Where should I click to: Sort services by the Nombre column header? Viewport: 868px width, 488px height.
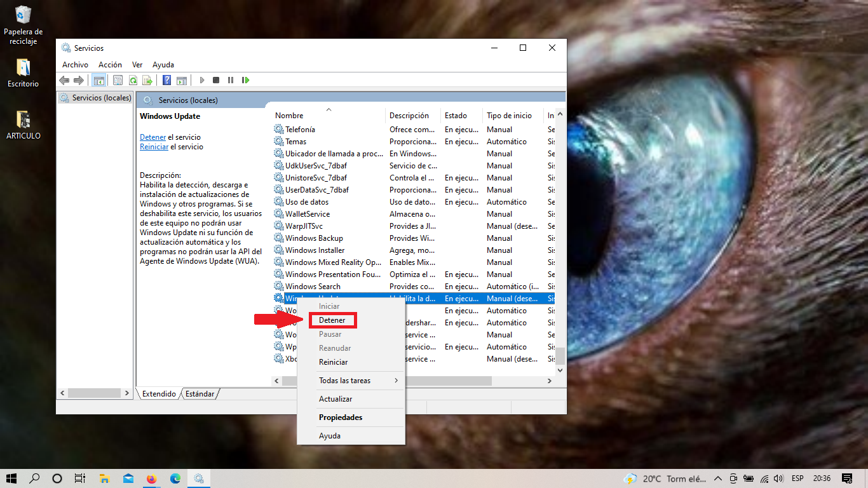(x=289, y=116)
